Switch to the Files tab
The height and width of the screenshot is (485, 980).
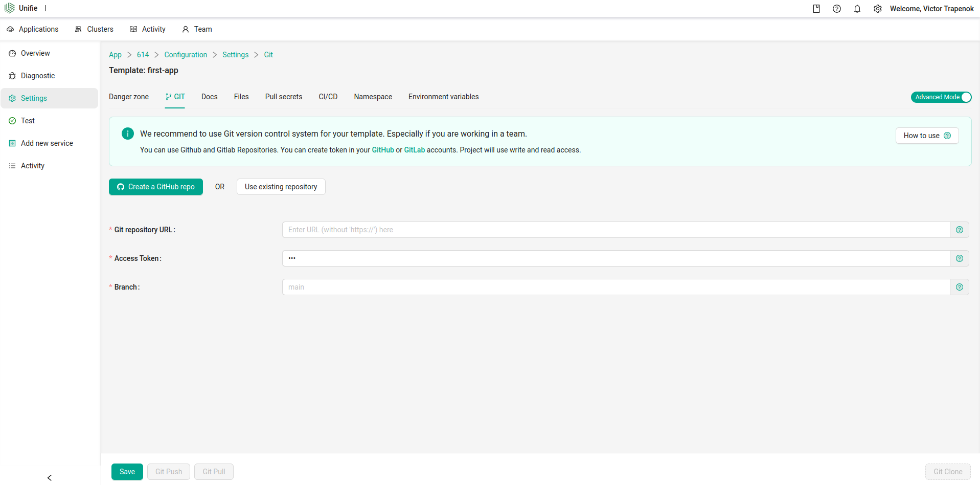241,97
